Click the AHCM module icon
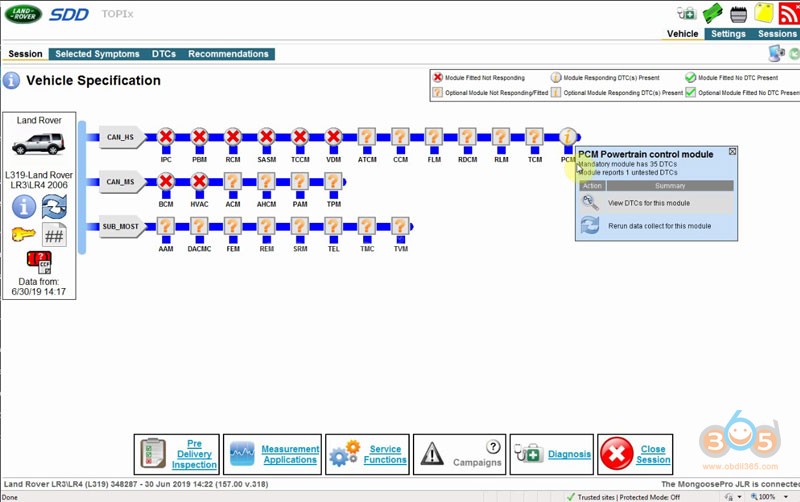800x502 pixels. [x=266, y=181]
